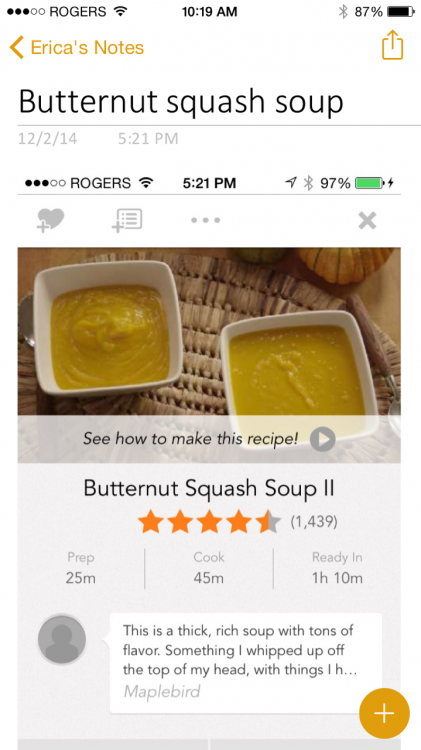The height and width of the screenshot is (750, 421).
Task: Close the recipe with X icon
Action: tap(367, 221)
